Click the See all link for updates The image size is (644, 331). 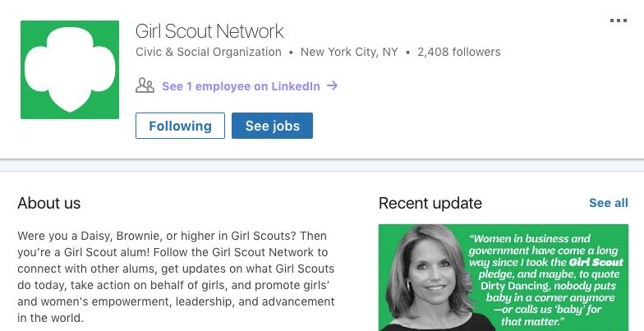[608, 203]
